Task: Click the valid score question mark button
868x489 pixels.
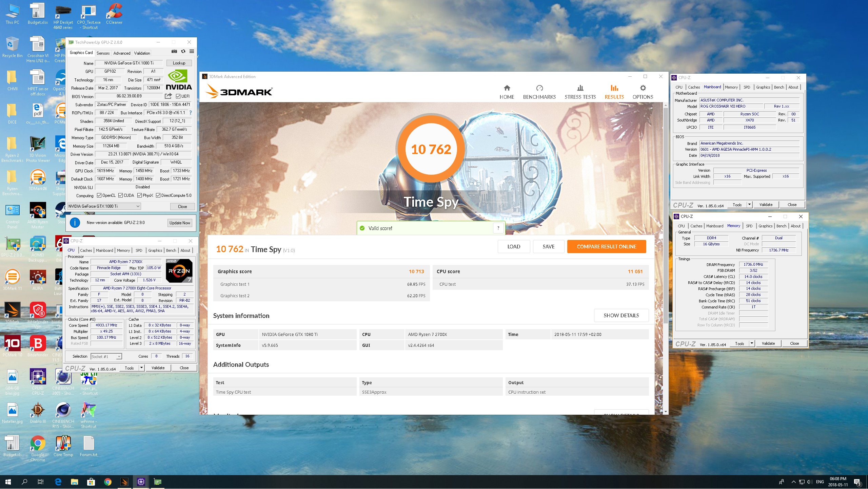Action: tap(498, 228)
